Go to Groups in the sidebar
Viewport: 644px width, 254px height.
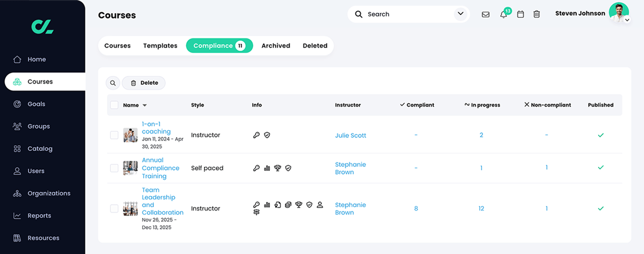[31, 126]
